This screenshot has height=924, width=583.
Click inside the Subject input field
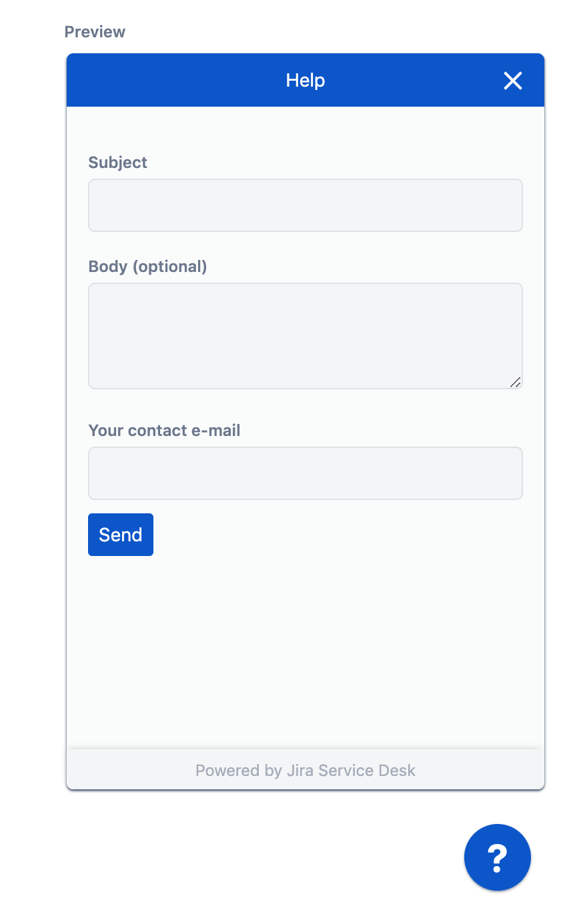(x=305, y=205)
